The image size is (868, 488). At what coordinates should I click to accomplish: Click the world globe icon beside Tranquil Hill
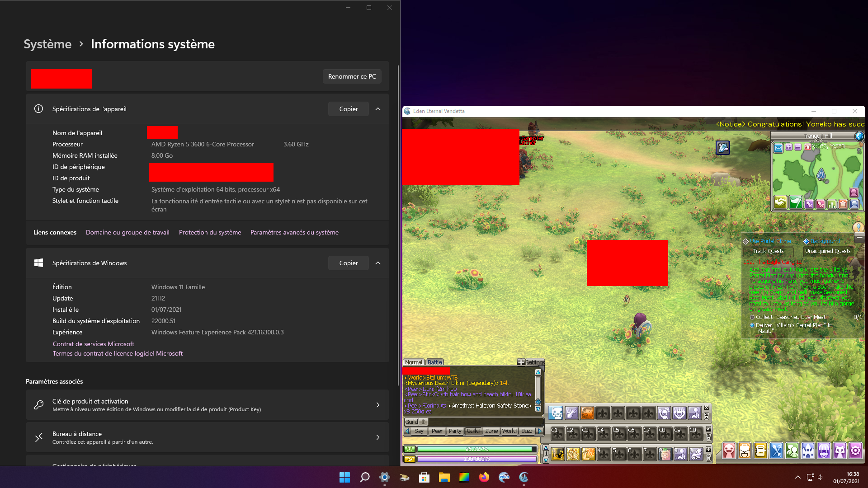859,136
